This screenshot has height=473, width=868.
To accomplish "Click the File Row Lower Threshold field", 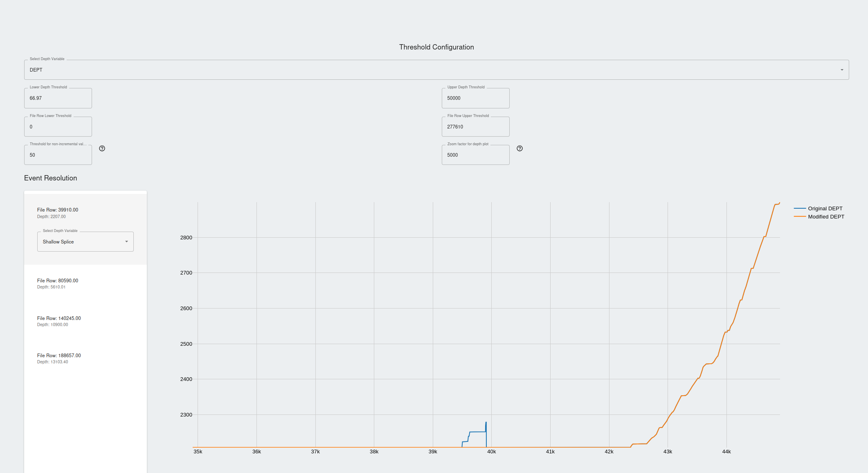I will click(58, 127).
